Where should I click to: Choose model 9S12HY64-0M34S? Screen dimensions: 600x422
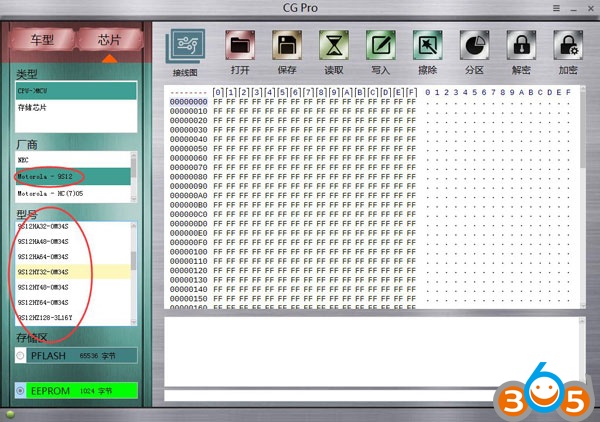(x=73, y=302)
